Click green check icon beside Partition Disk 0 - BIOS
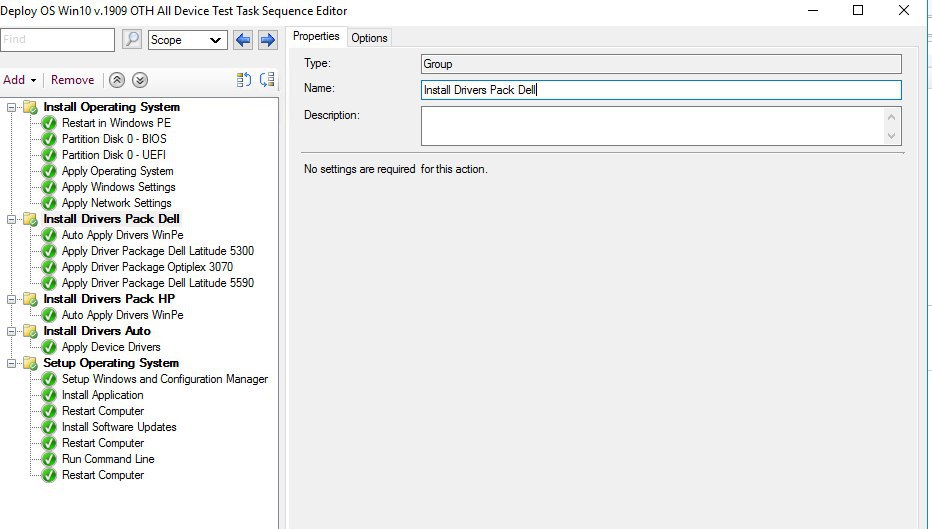 point(49,140)
